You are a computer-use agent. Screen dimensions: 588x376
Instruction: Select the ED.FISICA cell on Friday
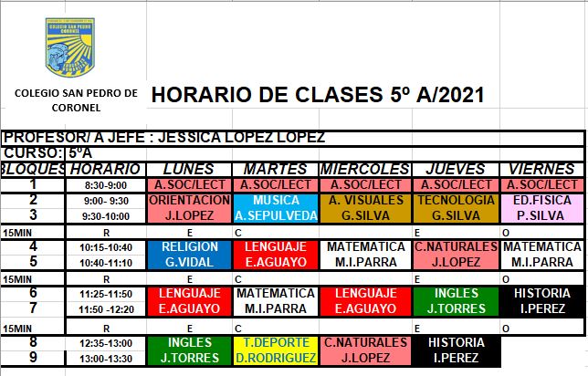tap(541, 200)
